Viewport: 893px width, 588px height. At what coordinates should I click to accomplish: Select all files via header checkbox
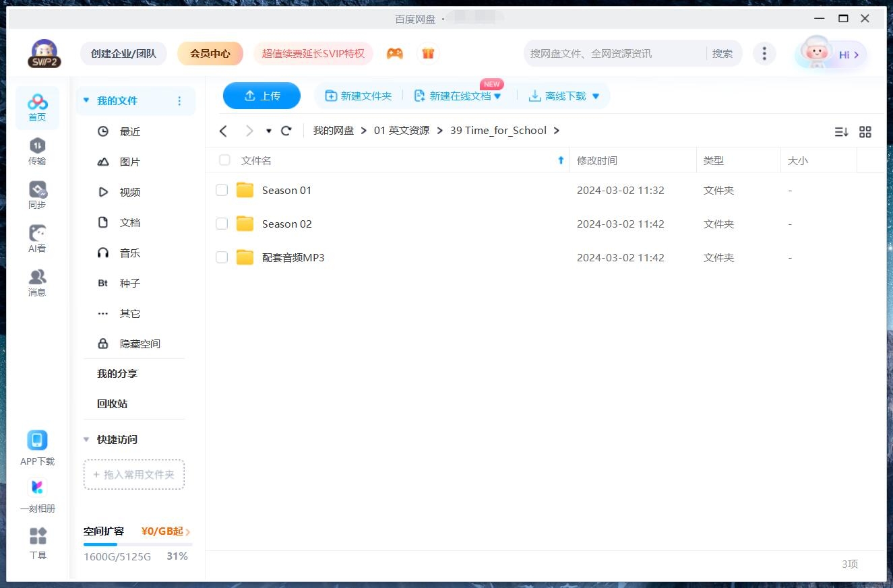point(224,160)
